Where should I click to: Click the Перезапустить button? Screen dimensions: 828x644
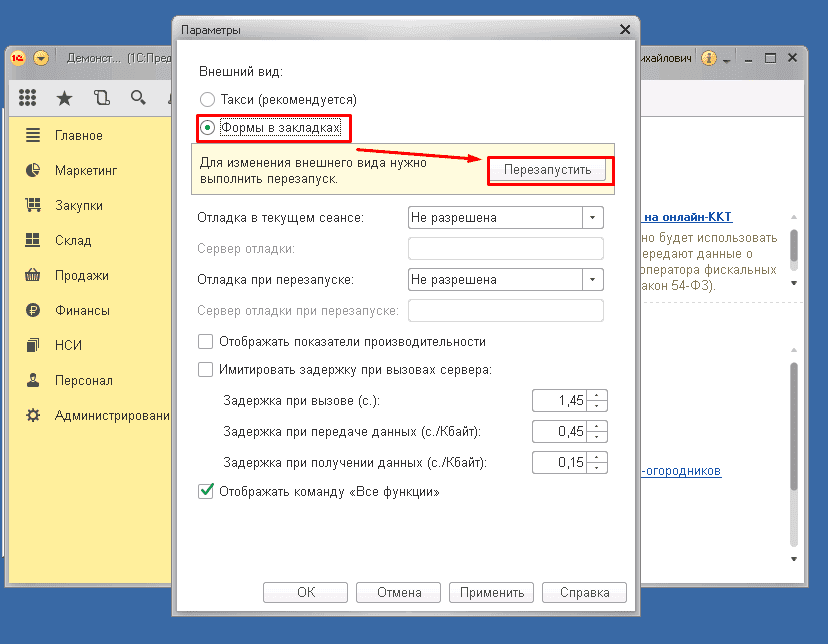pos(547,170)
